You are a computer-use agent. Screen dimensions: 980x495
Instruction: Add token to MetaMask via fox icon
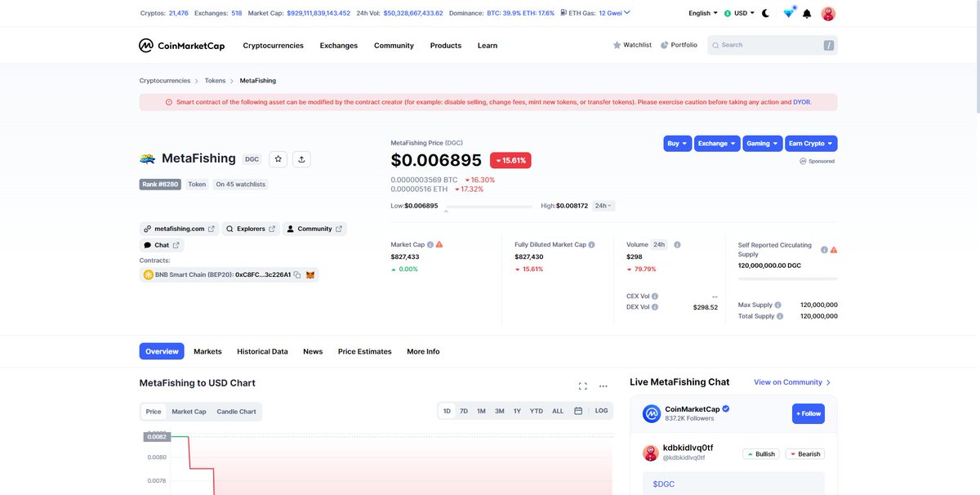(310, 275)
